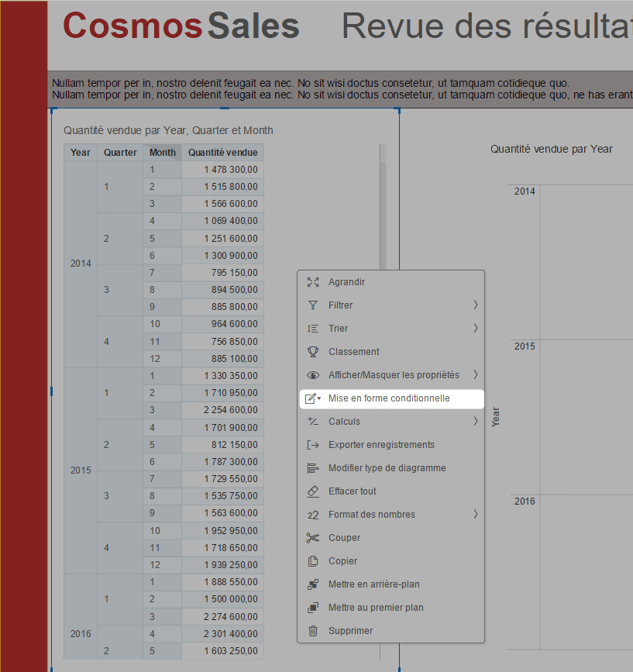
Task: Expand the Format des nombres submenu arrow
Action: [476, 514]
